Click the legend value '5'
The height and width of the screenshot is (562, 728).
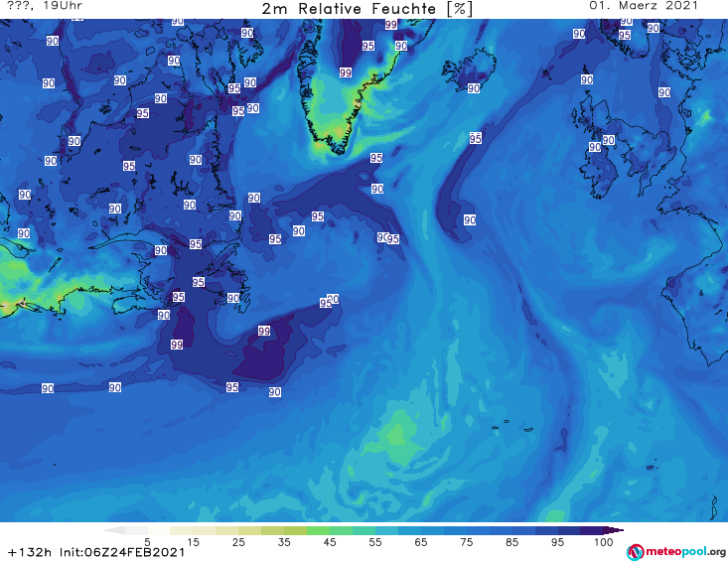[x=147, y=542]
